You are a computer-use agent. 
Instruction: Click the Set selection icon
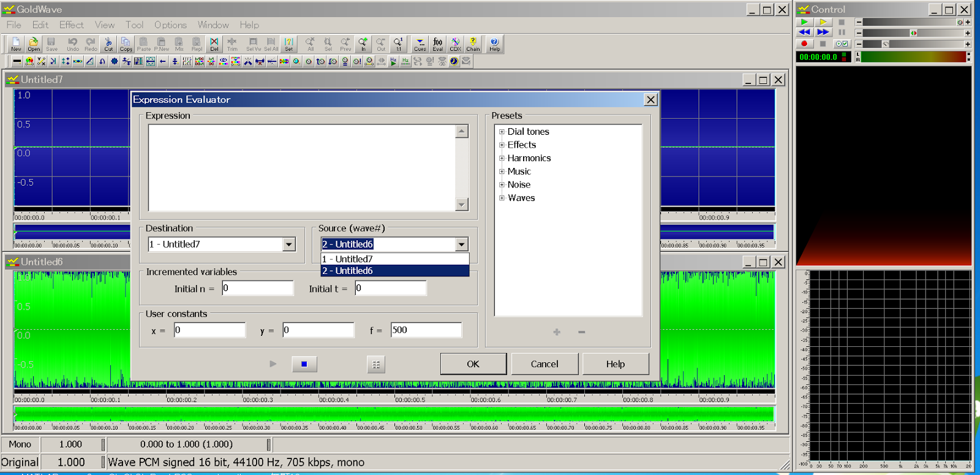click(x=288, y=44)
